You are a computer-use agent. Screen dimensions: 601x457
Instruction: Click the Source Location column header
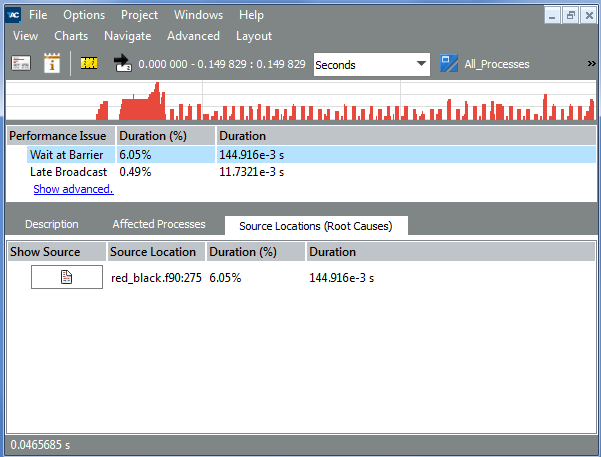(155, 252)
